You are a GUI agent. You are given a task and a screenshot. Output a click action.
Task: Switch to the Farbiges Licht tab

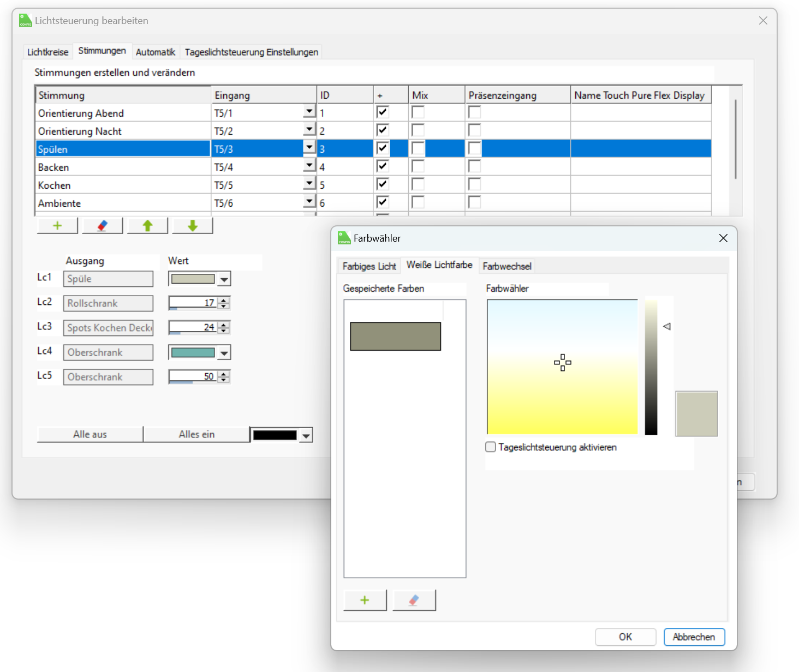(369, 266)
